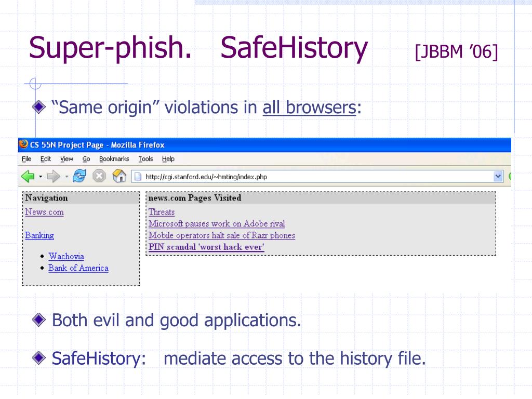Open the View menu
Screen dimensions: 532x399
click(66, 159)
